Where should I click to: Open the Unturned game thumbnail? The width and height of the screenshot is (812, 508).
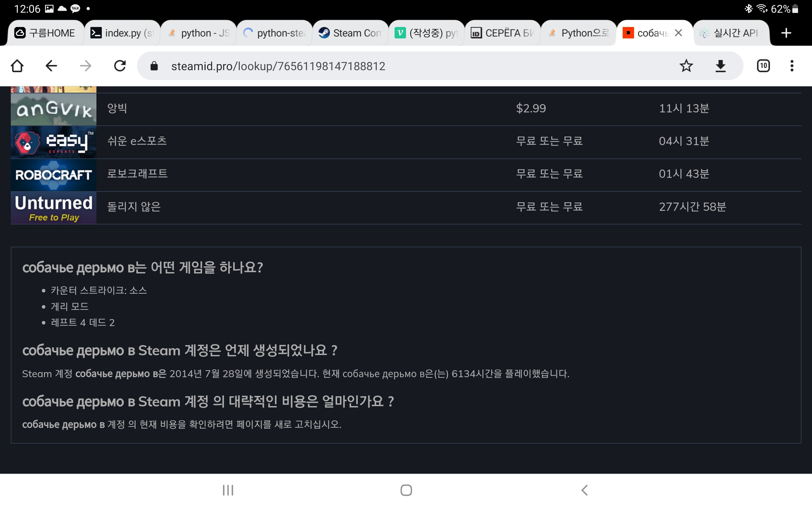[x=53, y=208]
